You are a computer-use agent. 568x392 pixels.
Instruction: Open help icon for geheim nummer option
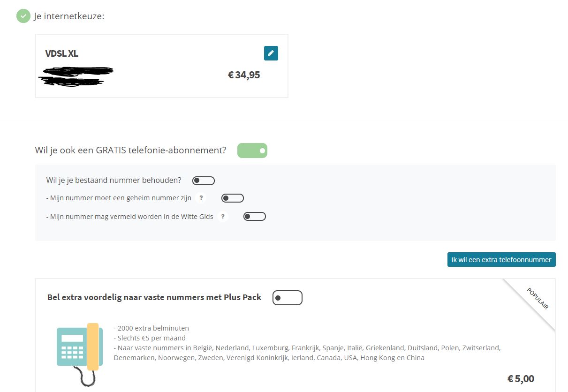coord(201,198)
